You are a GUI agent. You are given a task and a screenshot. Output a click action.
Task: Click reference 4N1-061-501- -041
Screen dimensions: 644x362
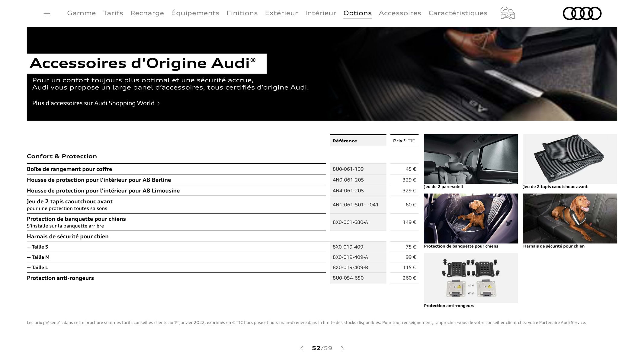(355, 205)
